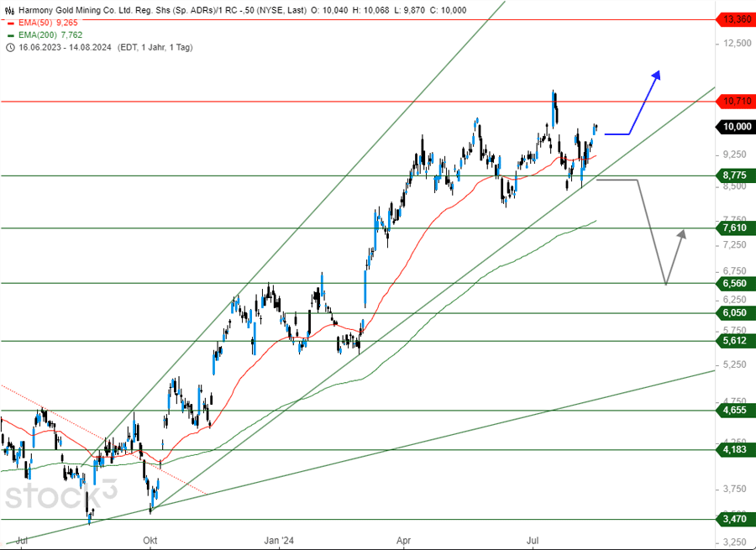Click the red 13,360 resistance price tag

[737, 20]
